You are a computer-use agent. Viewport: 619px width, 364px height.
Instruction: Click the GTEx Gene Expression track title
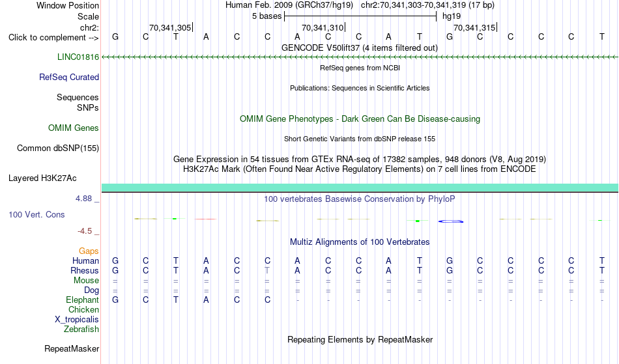coord(360,160)
